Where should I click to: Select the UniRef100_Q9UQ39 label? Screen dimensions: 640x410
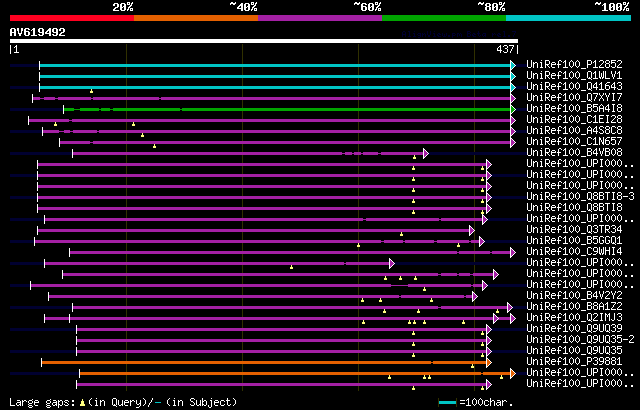pyautogui.click(x=574, y=329)
